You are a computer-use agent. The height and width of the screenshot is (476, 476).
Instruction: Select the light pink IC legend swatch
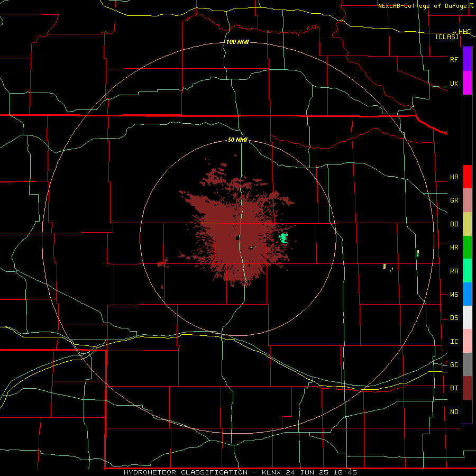click(x=467, y=341)
